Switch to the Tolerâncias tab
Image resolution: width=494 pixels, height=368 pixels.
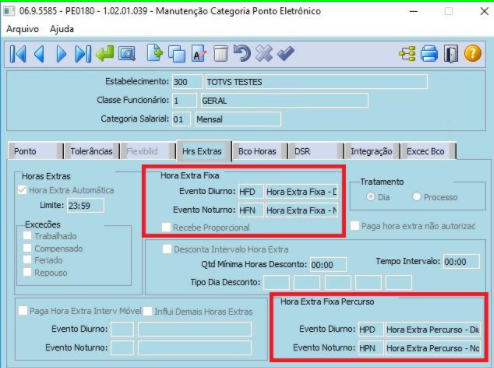point(91,151)
